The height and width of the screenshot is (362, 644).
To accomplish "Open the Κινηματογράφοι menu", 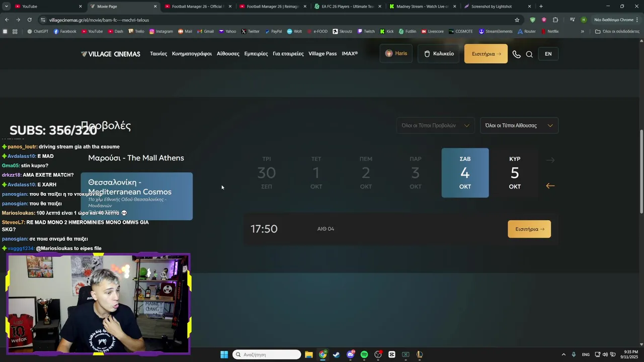I will pyautogui.click(x=192, y=54).
